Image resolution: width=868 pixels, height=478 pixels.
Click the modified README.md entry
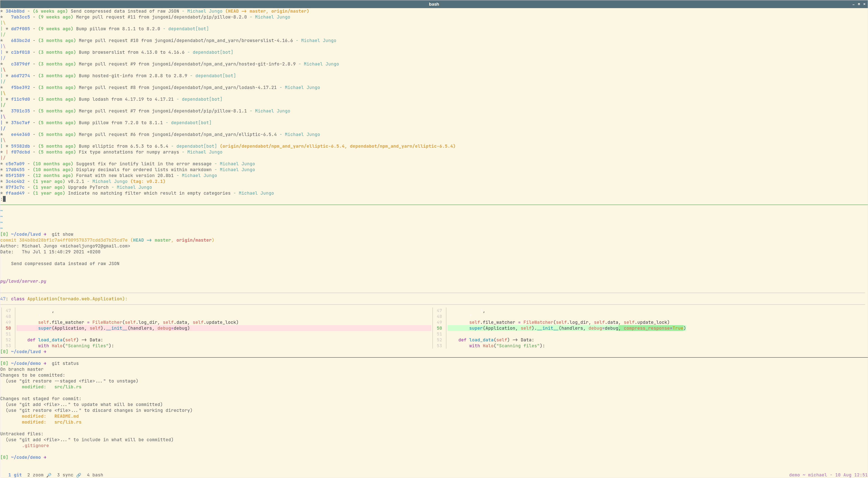66,416
